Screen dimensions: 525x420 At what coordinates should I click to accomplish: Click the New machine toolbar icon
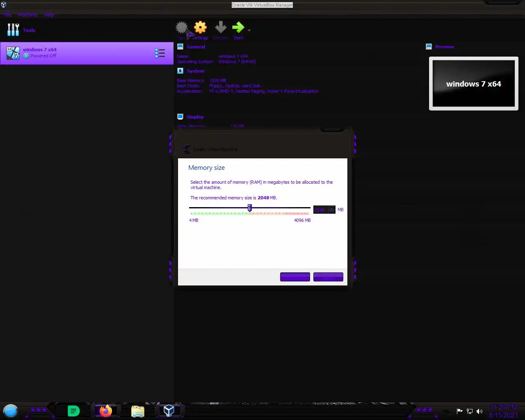182,27
